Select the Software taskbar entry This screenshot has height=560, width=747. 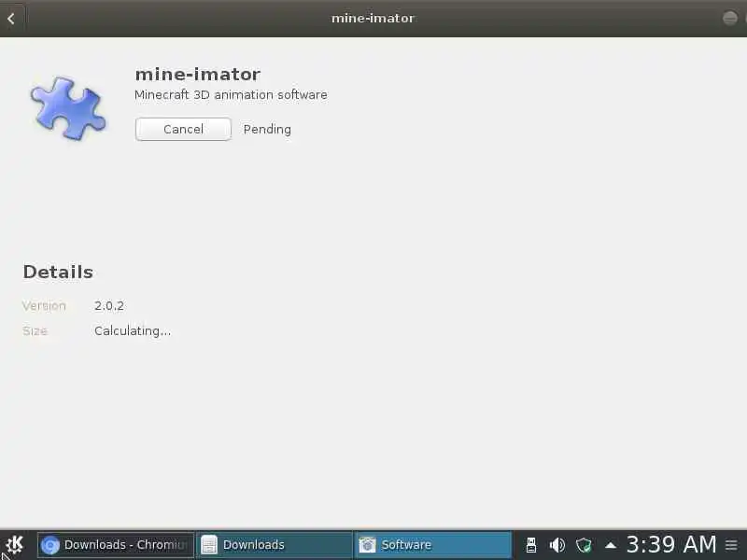tap(432, 544)
